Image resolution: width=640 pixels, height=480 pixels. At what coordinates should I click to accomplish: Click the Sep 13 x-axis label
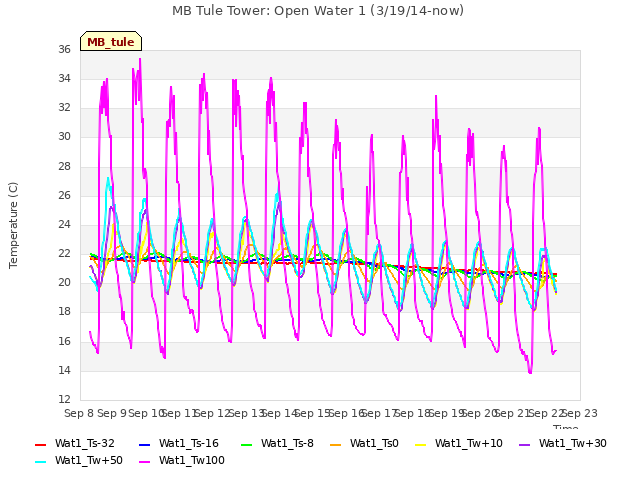click(246, 413)
